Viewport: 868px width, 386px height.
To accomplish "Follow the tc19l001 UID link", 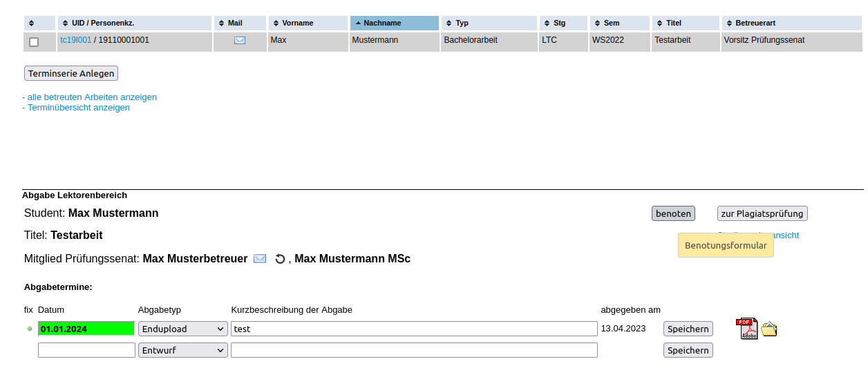I will [x=75, y=40].
